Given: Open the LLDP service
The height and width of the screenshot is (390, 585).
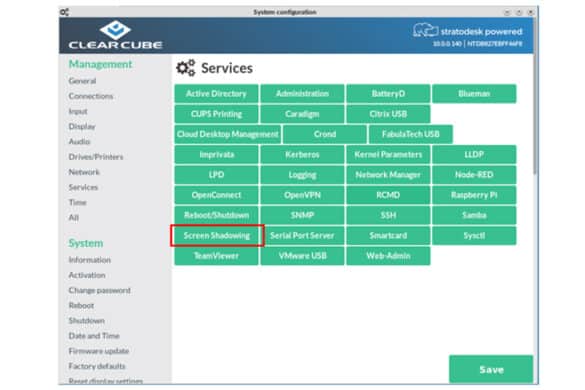Looking at the screenshot, I should [474, 155].
